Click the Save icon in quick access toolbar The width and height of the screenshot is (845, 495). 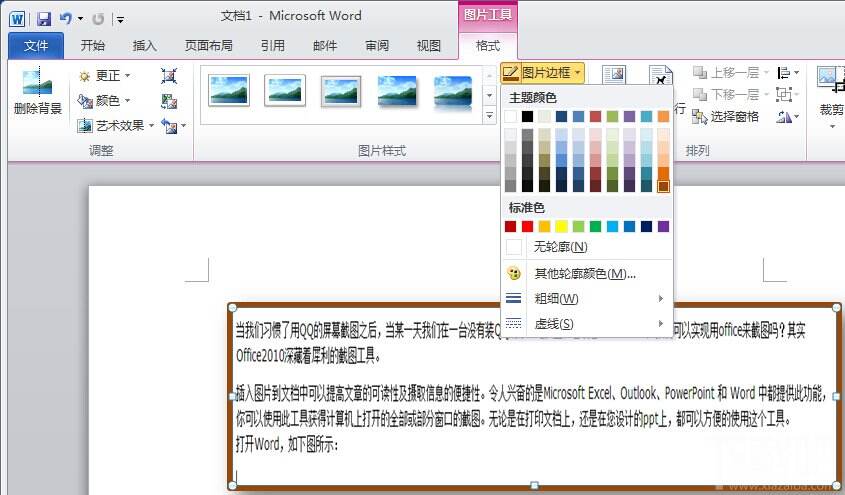(43, 18)
